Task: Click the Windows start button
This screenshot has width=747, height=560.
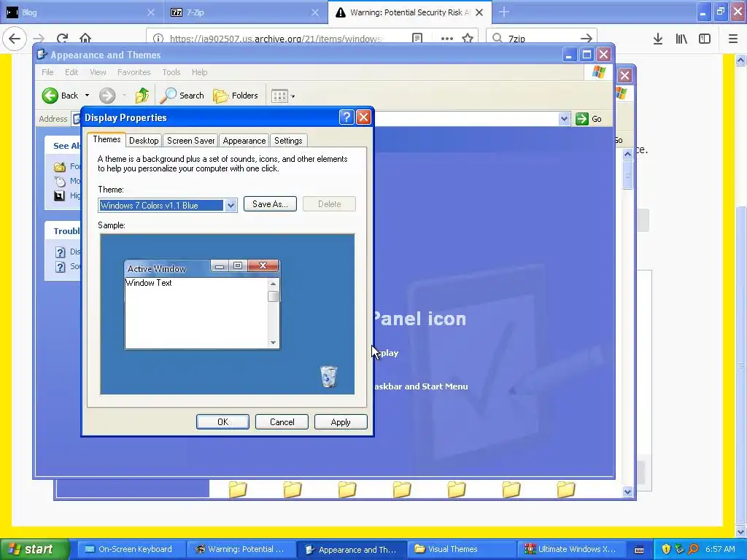Action: pyautogui.click(x=34, y=549)
